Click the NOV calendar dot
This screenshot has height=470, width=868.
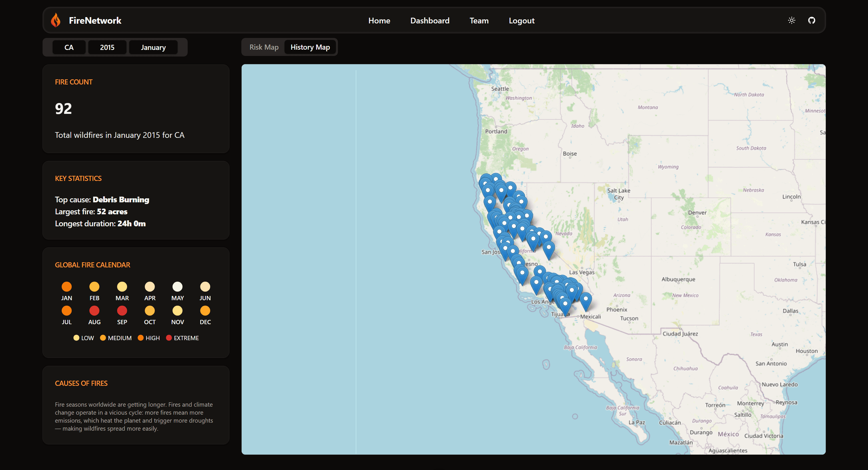178,310
